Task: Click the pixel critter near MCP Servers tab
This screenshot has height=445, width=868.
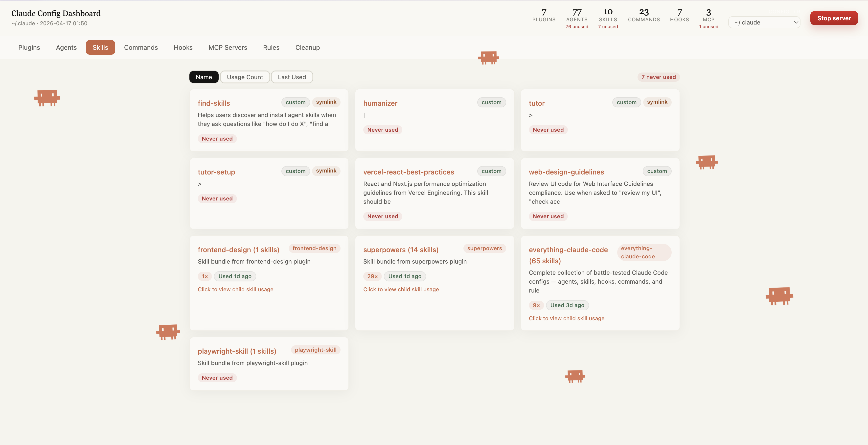Action: point(489,58)
